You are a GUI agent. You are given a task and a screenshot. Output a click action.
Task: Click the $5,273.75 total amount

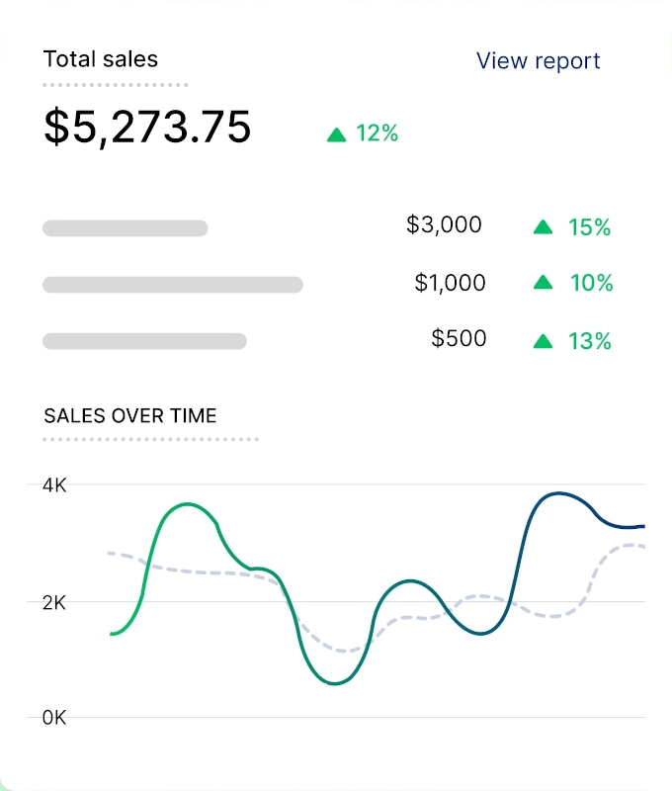(x=147, y=127)
